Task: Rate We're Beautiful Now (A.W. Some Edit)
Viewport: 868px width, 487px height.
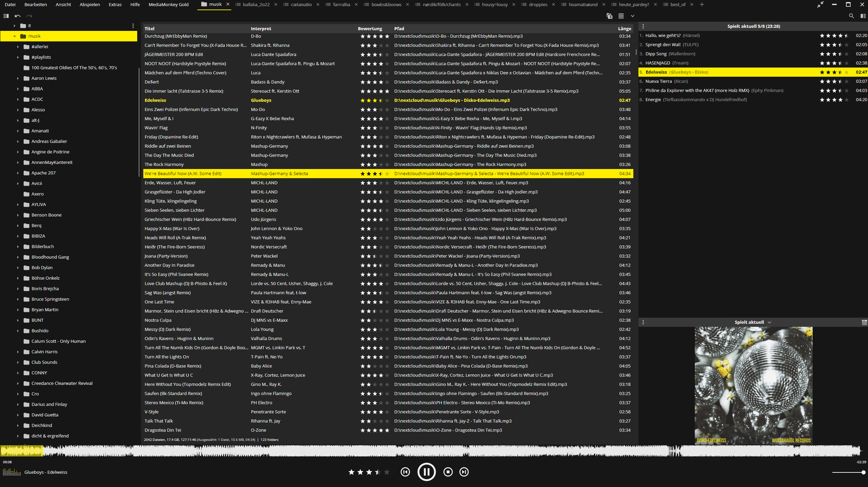Action: tap(375, 174)
